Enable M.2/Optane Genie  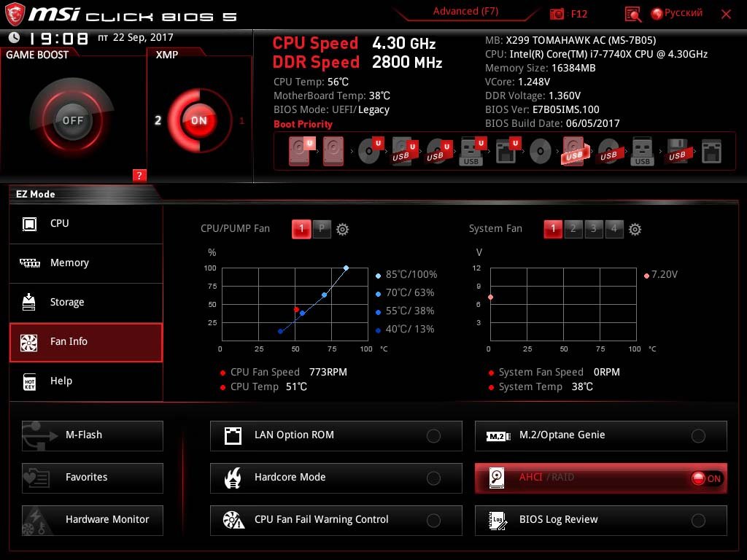[x=601, y=436]
